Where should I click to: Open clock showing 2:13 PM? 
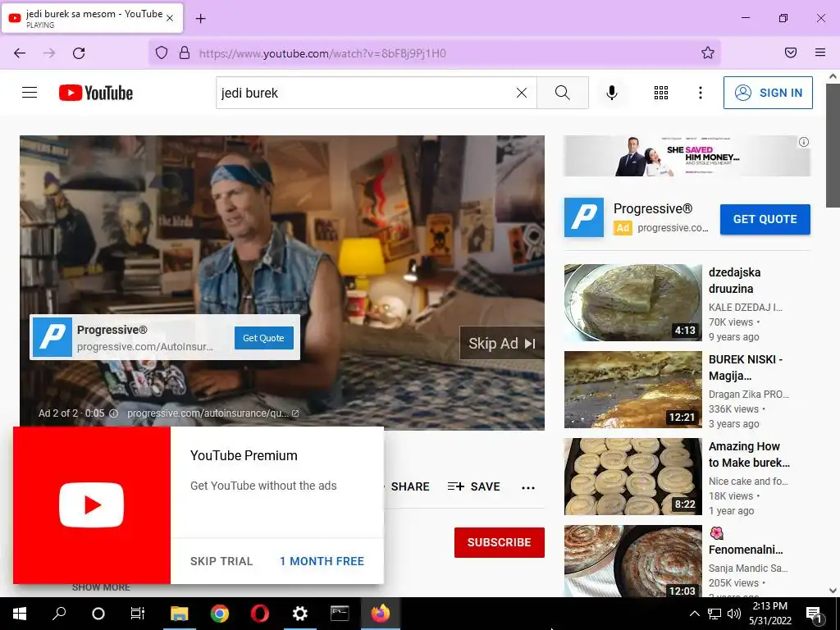(770, 614)
